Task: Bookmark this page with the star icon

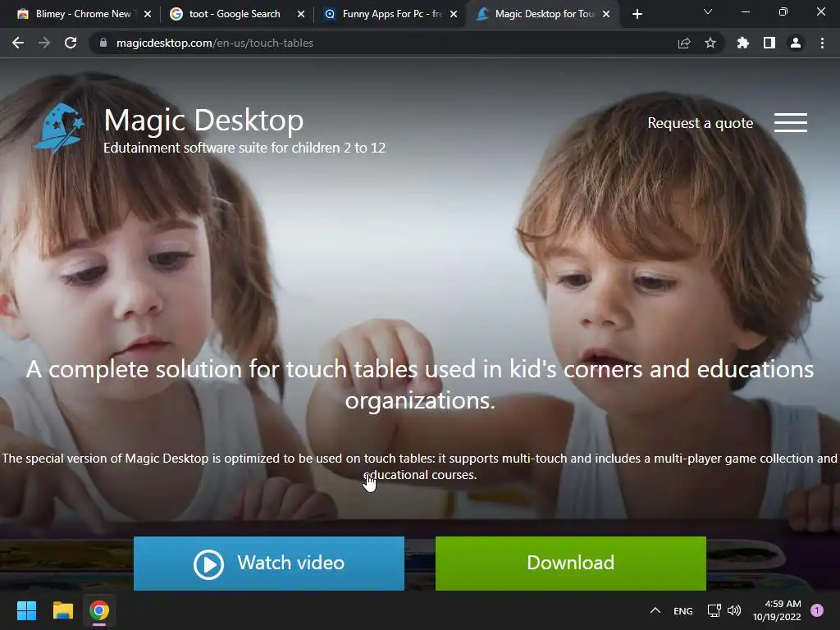Action: 710,43
